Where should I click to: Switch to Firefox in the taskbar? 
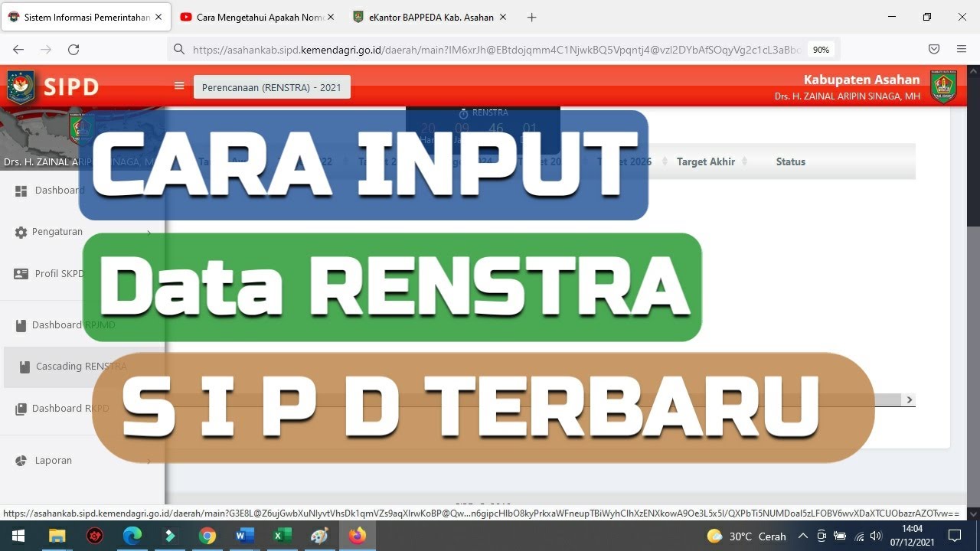pyautogui.click(x=358, y=536)
